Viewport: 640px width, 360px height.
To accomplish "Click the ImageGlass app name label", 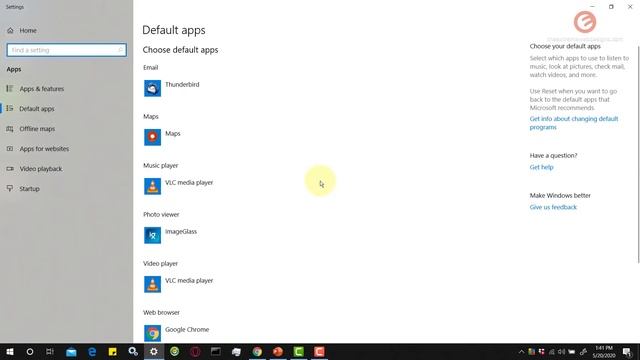I will [181, 231].
